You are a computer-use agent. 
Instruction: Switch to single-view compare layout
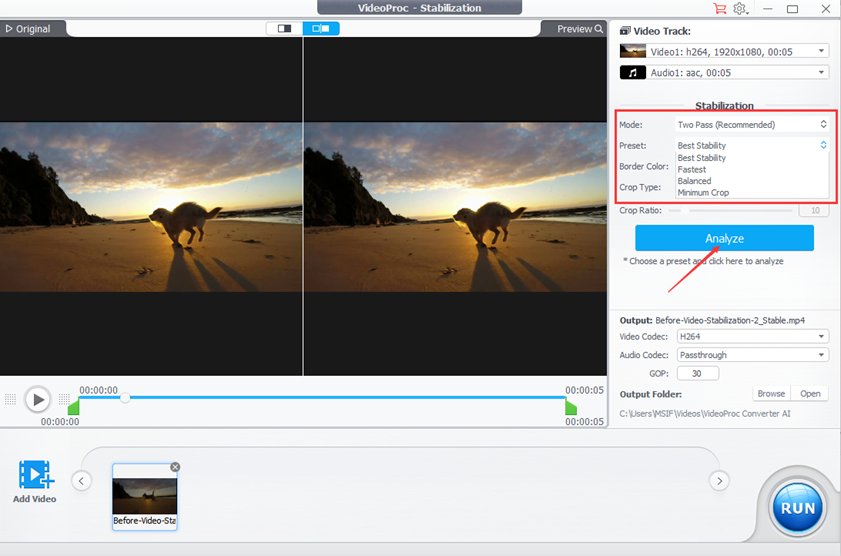click(x=284, y=28)
